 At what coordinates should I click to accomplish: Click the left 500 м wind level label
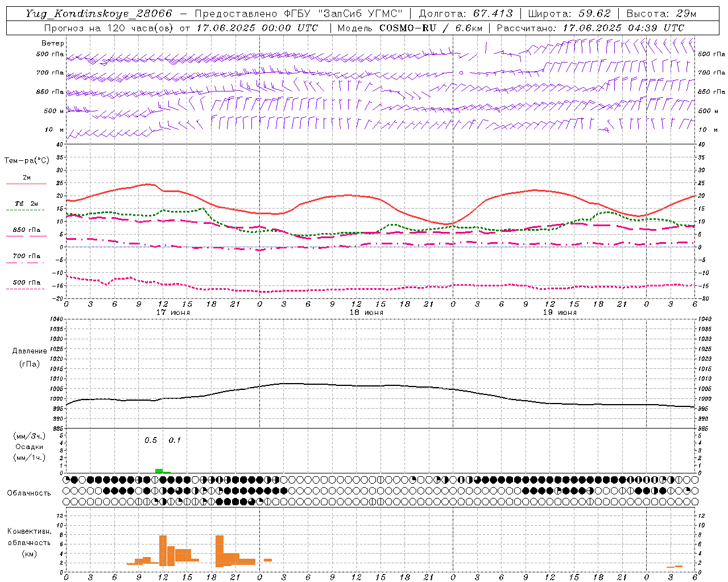point(54,111)
